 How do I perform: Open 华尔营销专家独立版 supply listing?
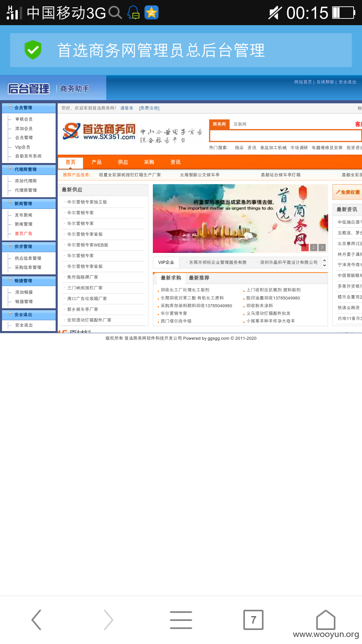point(87,202)
